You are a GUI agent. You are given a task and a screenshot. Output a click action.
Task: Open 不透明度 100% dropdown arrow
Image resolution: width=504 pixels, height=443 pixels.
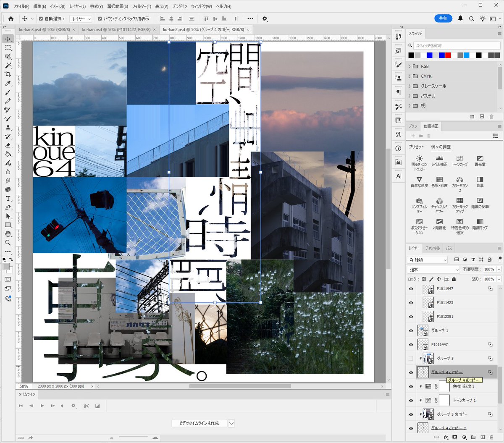click(499, 269)
